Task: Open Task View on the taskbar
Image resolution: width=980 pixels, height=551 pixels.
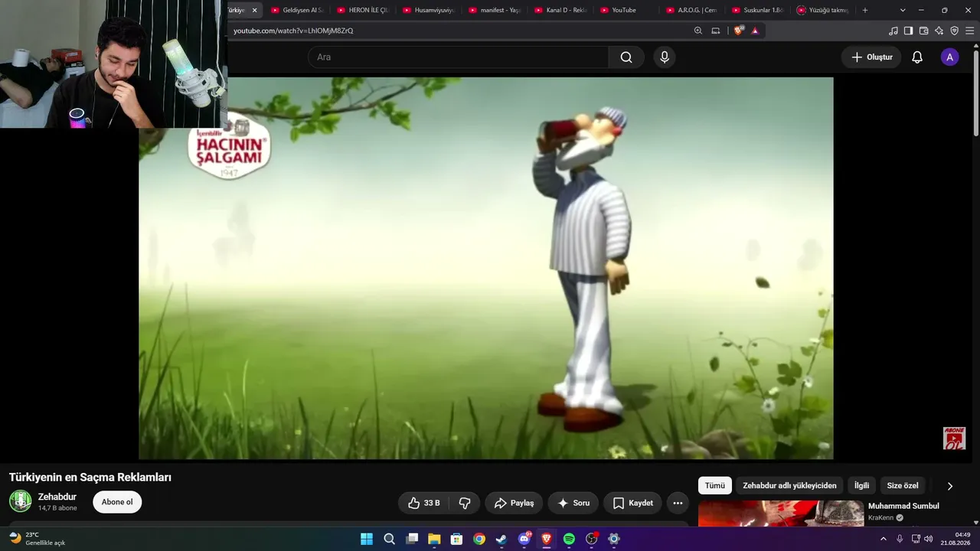Action: 412,539
